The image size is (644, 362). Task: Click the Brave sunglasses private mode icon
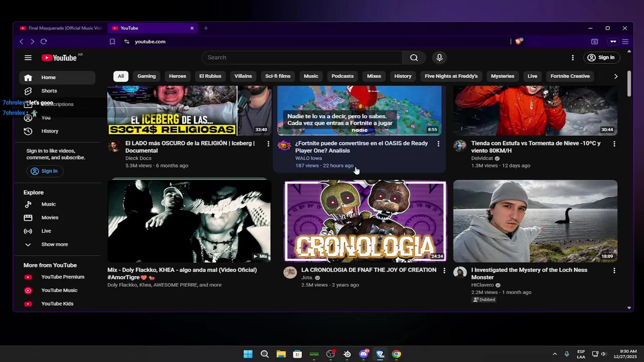[613, 42]
